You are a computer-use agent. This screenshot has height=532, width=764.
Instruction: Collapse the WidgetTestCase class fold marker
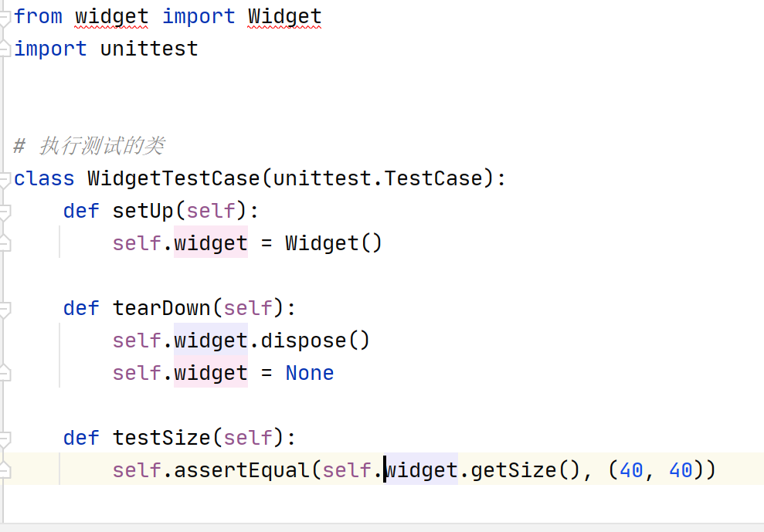4,178
